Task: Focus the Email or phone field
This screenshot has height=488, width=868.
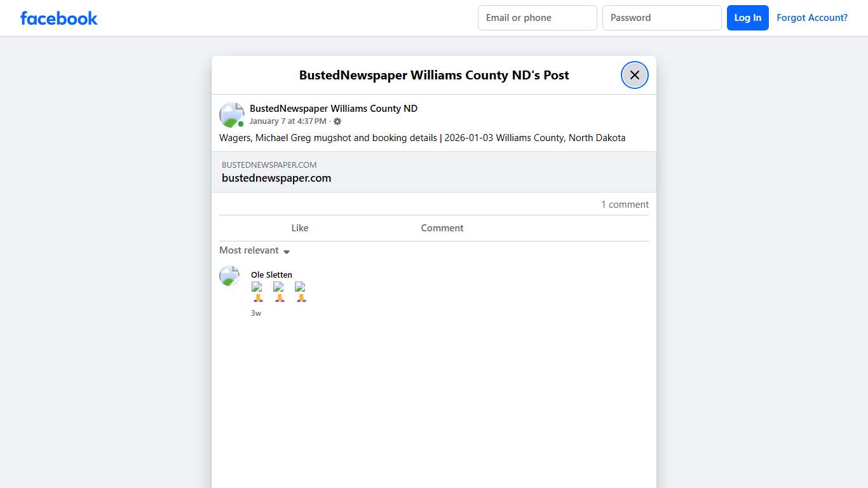Action: 537,18
